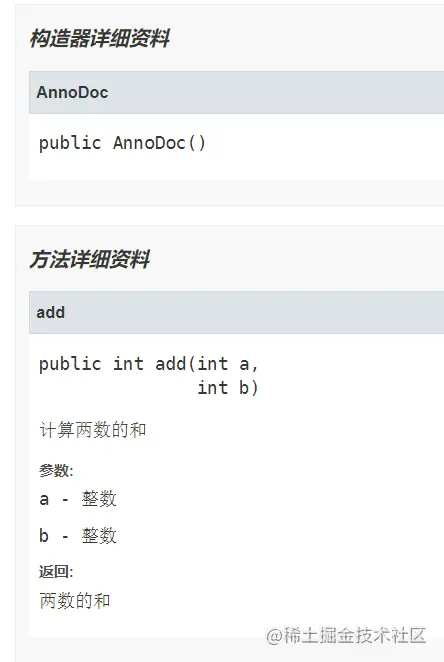Viewport: 444px width, 662px height.
Task: Click the public AnnoDoc() constructor signature
Action: point(122,143)
